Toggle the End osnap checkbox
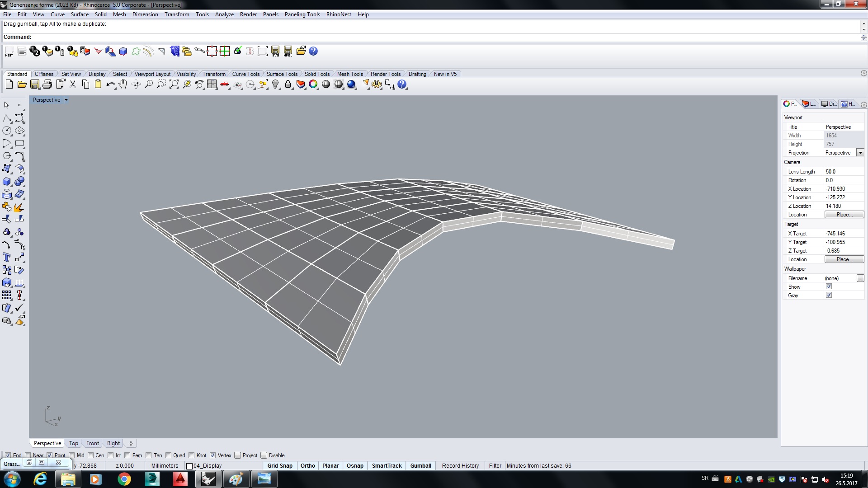 [8, 455]
